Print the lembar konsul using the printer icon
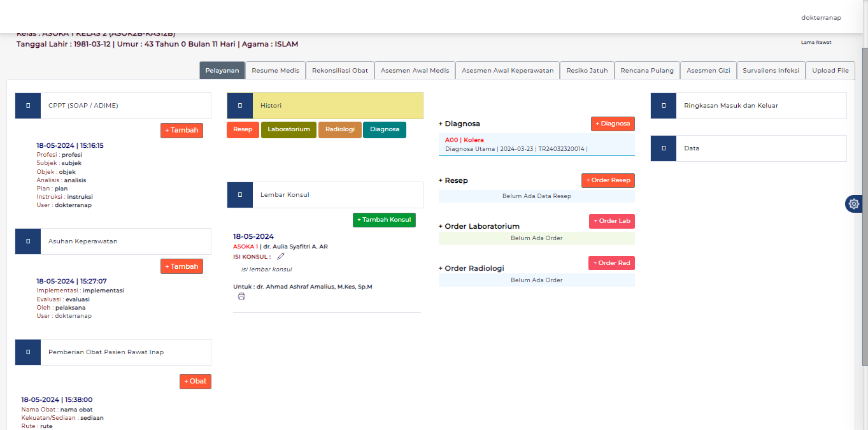 (241, 296)
